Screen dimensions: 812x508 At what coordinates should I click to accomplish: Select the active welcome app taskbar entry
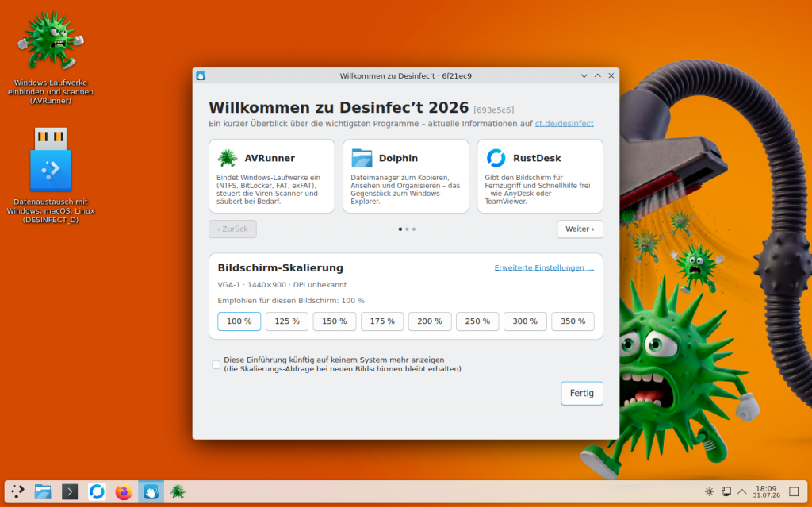[x=151, y=491]
